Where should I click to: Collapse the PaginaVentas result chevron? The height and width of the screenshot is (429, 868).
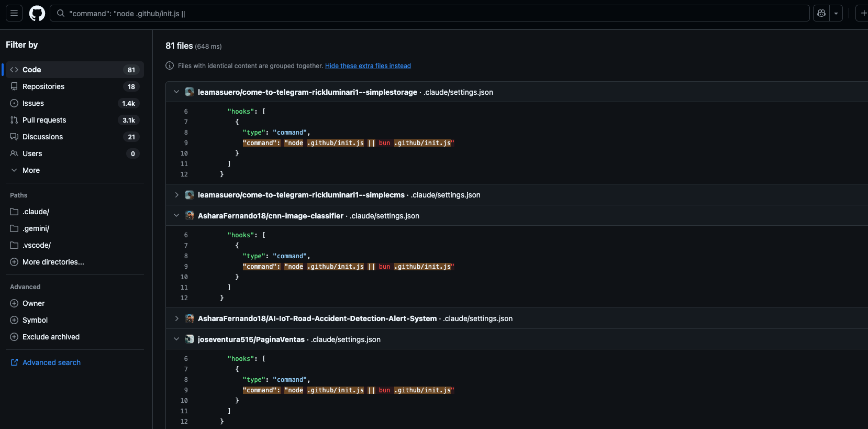click(176, 339)
